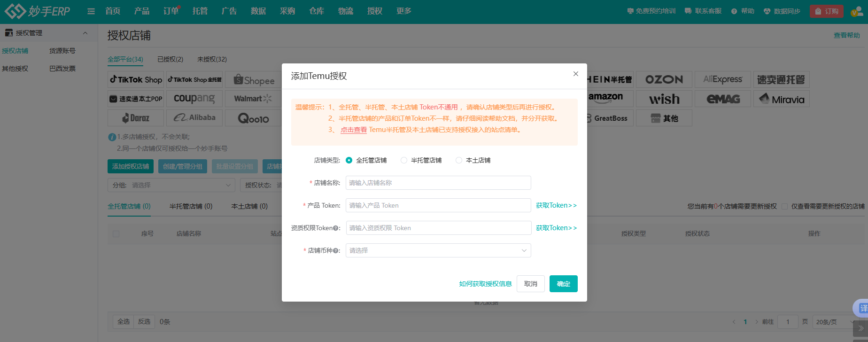Choose the Miravia platform logo
Image resolution: width=868 pixels, height=342 pixels.
point(781,99)
